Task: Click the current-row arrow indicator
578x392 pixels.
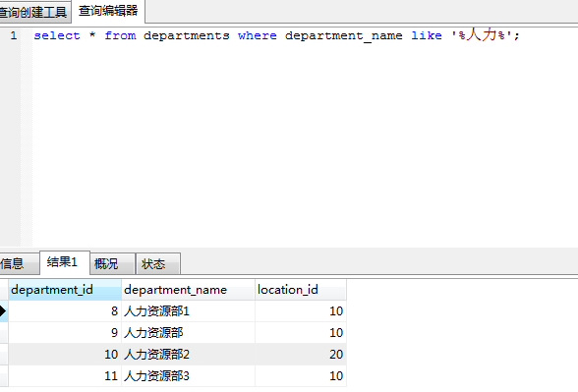Action: tap(4, 311)
